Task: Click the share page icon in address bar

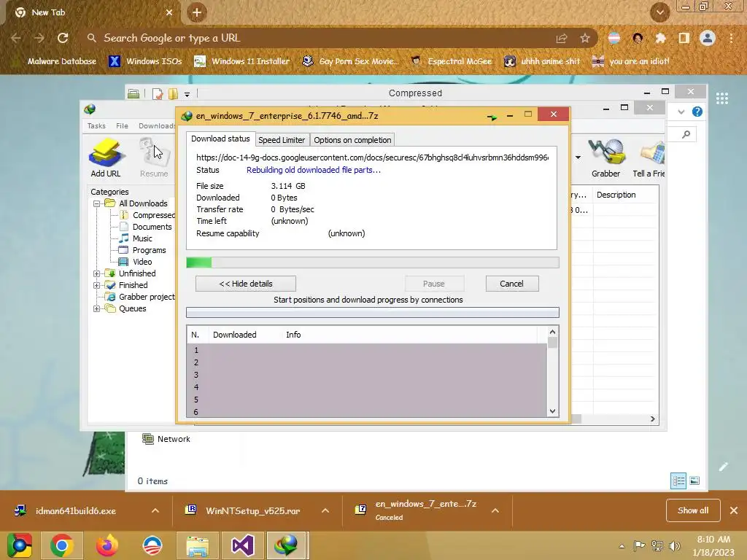Action: [562, 38]
